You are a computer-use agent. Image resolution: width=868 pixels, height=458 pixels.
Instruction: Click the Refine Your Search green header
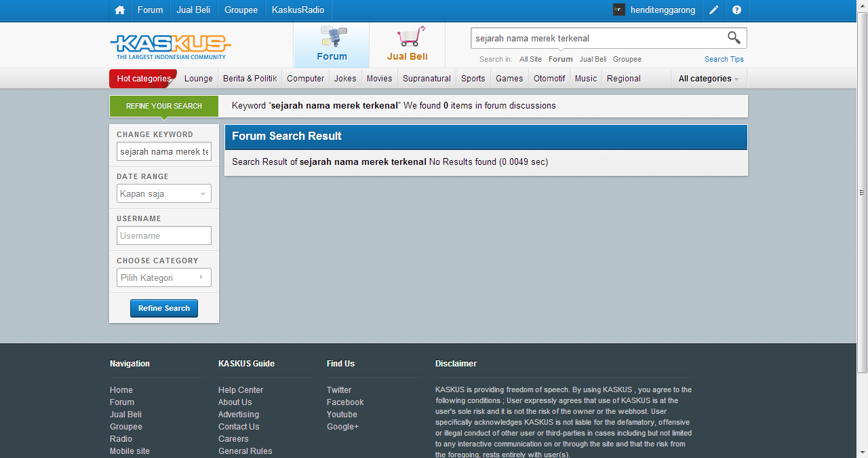pyautogui.click(x=163, y=106)
